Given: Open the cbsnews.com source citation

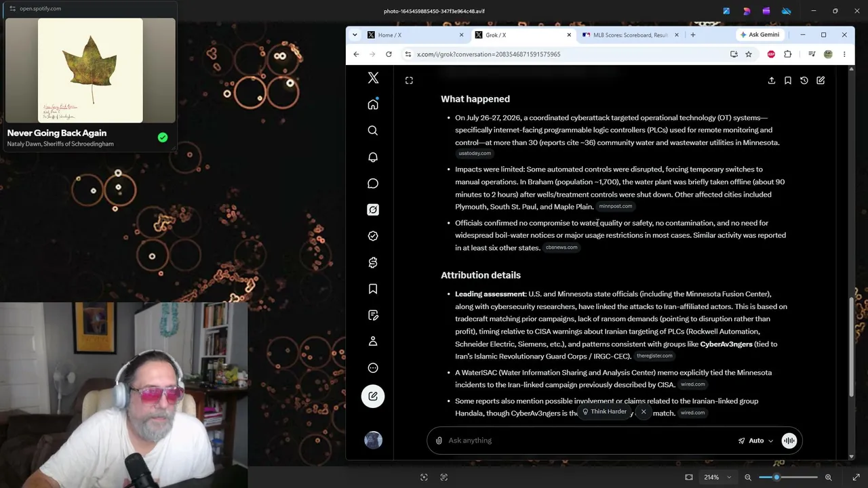Looking at the screenshot, I should 561,247.
